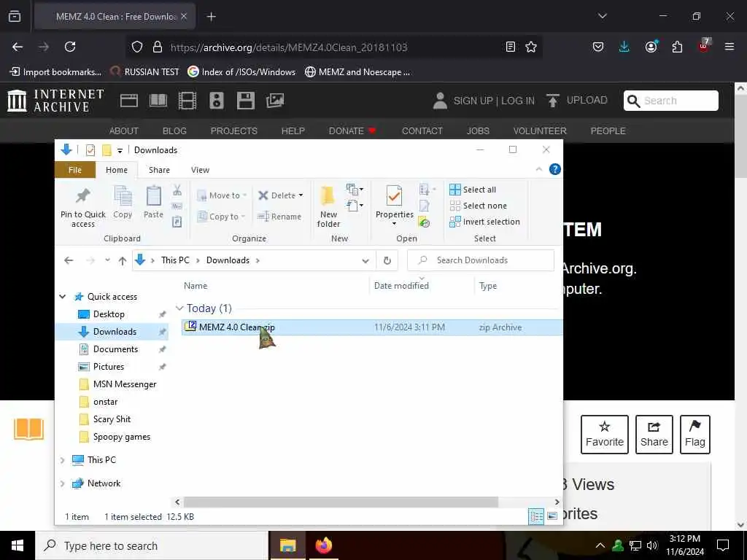Image resolution: width=747 pixels, height=560 pixels.
Task: Click the Paste shortcut icon
Action: click(177, 222)
